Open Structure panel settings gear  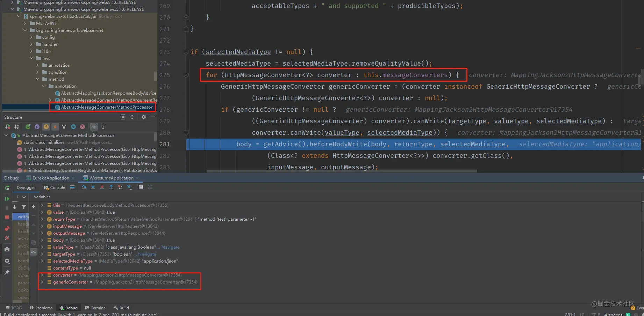click(x=144, y=117)
